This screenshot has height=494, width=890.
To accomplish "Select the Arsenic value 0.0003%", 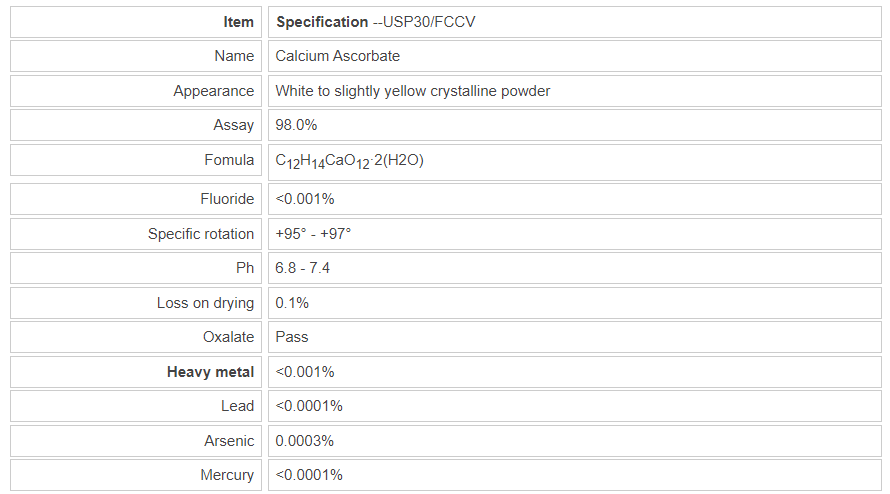I will [305, 441].
